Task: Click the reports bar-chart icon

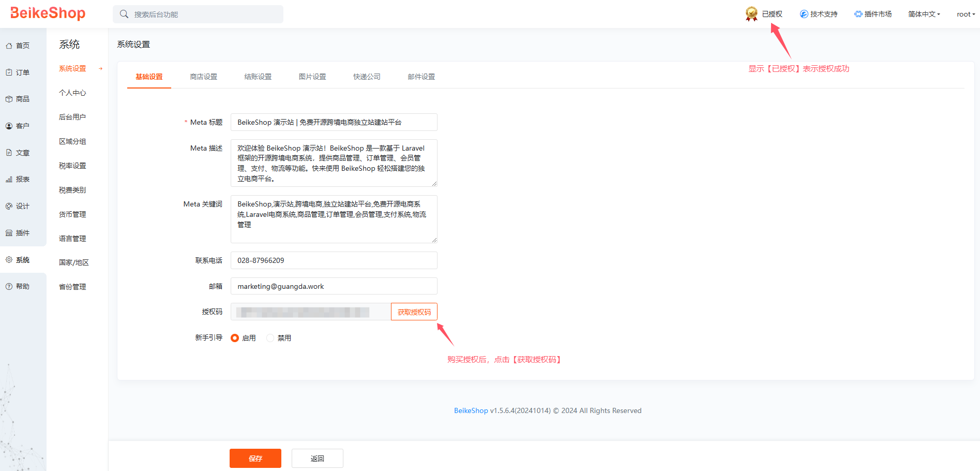Action: click(x=9, y=179)
